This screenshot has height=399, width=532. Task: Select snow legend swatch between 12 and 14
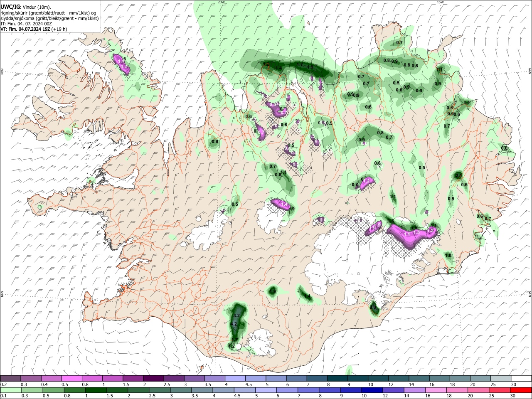(398, 378)
